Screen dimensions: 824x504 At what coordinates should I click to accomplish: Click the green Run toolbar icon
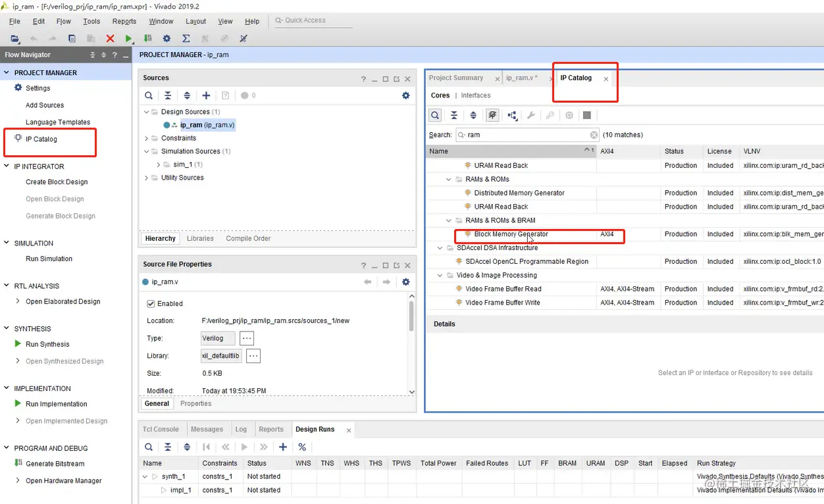click(x=129, y=39)
